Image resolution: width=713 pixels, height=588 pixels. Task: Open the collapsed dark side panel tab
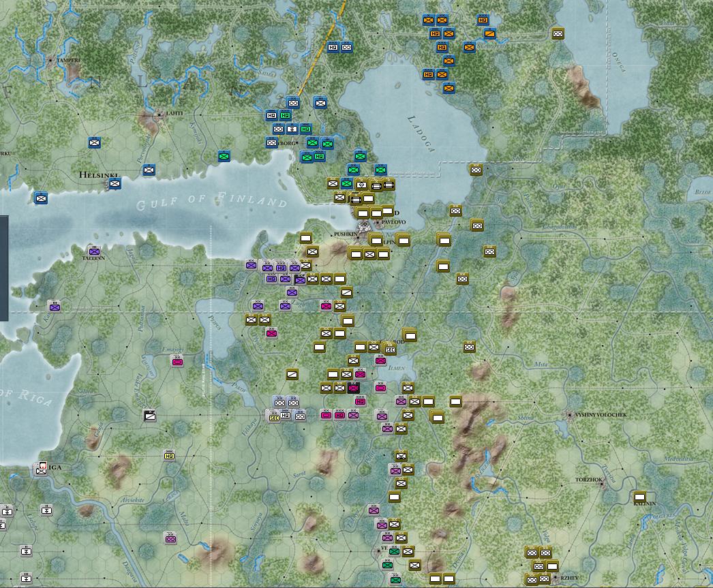3,268
